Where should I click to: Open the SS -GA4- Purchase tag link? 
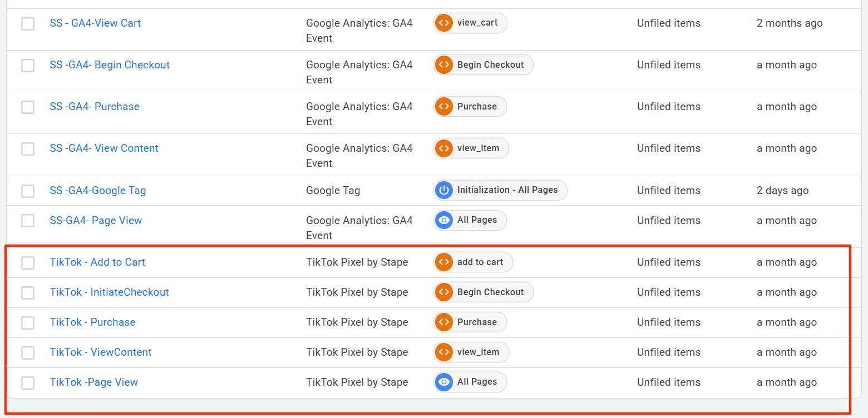tap(95, 107)
